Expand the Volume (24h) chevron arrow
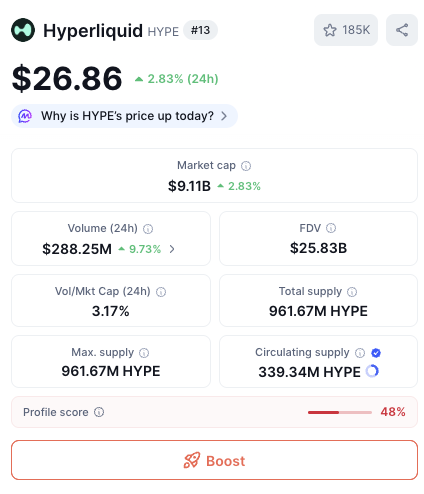The height and width of the screenshot is (494, 424). (x=172, y=249)
